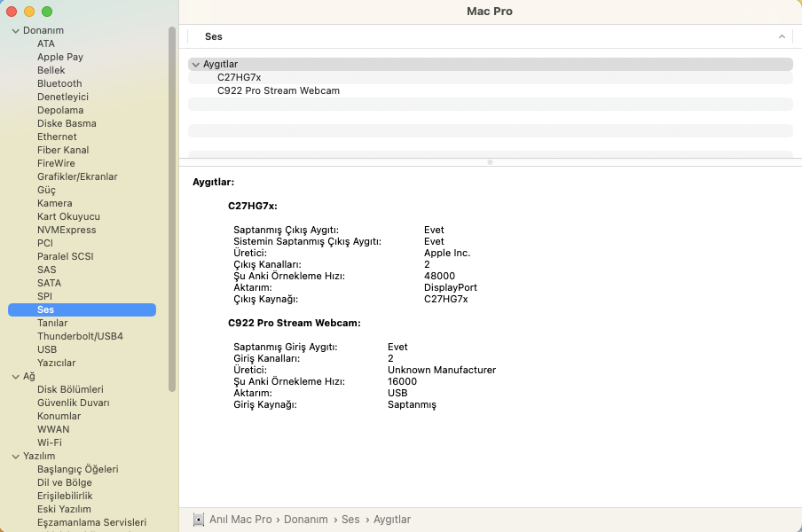The image size is (802, 532).
Task: Click the sort chevron in Ses column header
Action: 782,36
